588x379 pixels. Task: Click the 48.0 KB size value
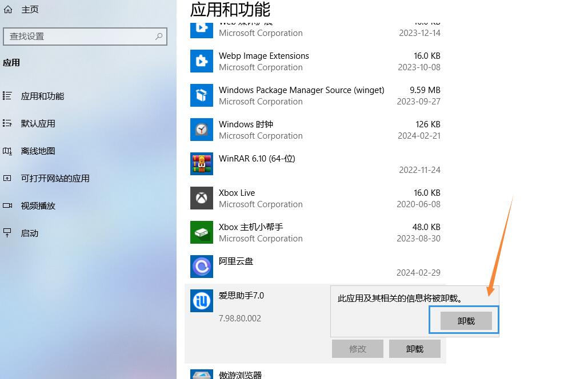pyautogui.click(x=426, y=227)
